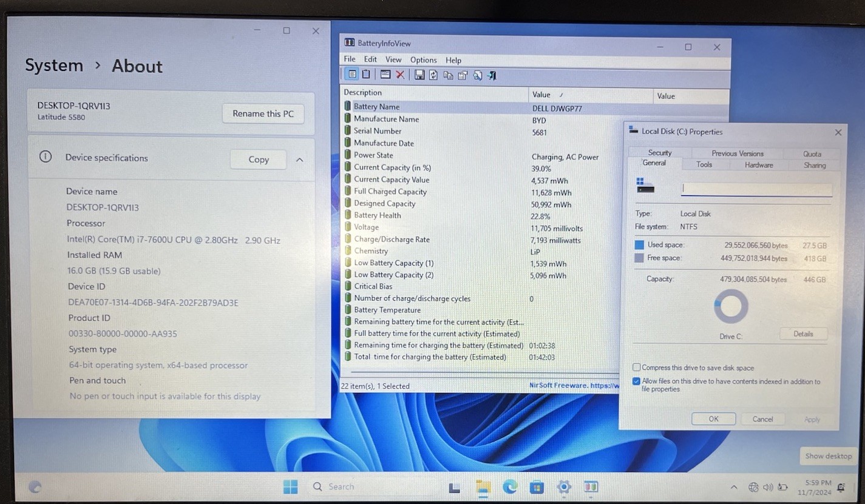Click the network globe tray icon

click(753, 487)
